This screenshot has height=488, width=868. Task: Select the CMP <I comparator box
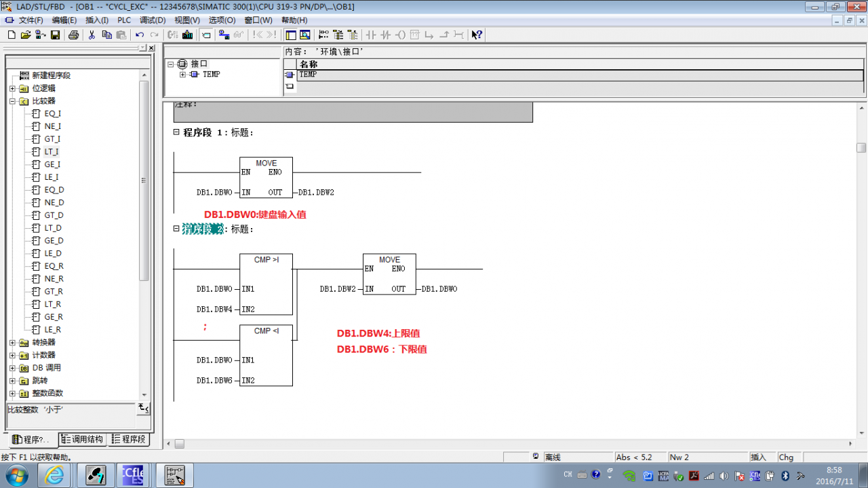point(266,355)
